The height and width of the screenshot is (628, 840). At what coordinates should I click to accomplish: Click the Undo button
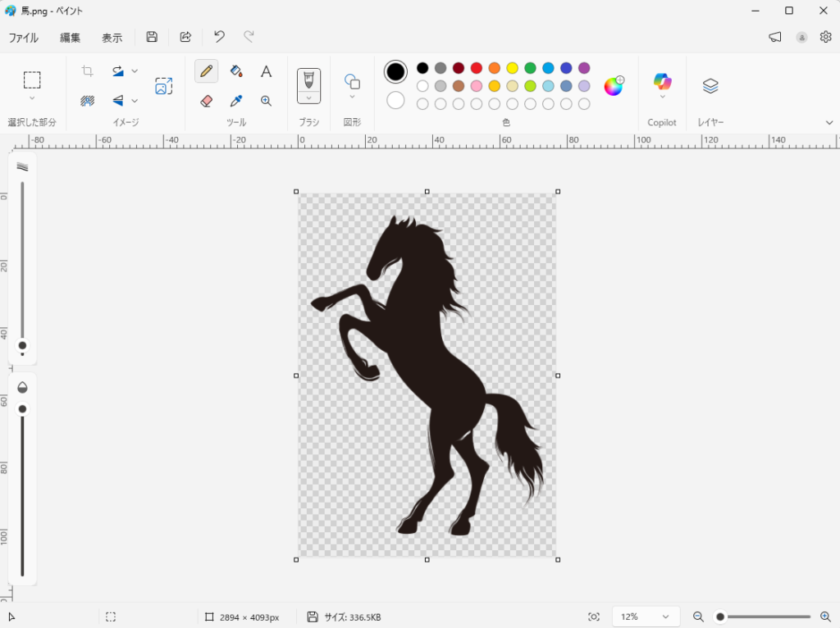219,37
